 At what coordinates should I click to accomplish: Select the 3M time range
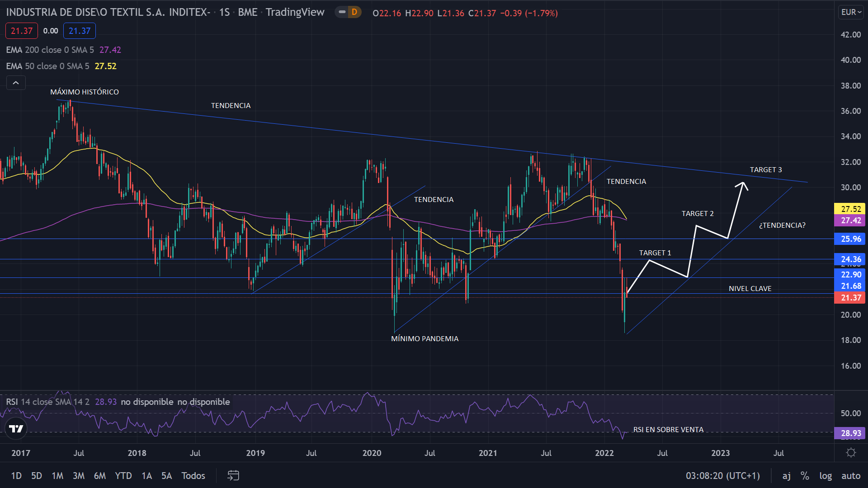[x=79, y=476]
